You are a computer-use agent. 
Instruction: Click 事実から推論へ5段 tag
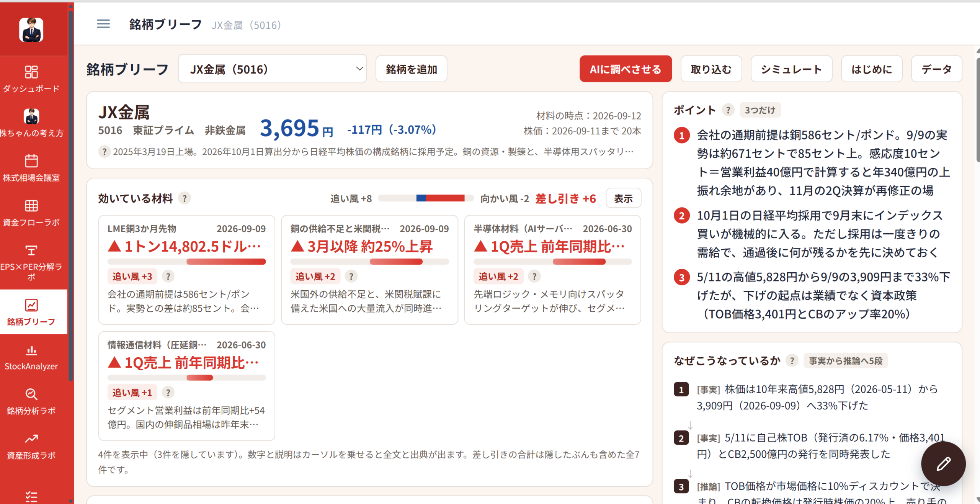[x=845, y=360]
